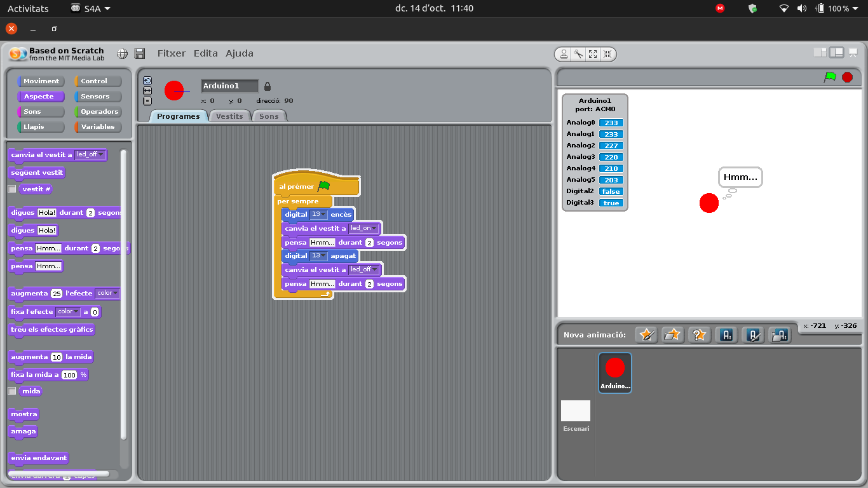Click the blocks palette horizontal scrollbar
The image size is (868, 488).
point(58,473)
